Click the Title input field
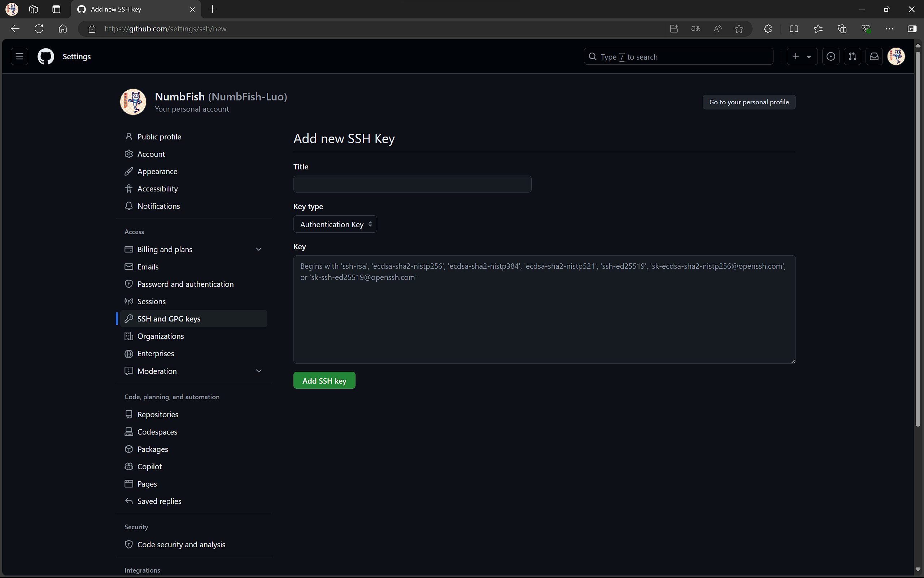924x578 pixels. (x=412, y=184)
